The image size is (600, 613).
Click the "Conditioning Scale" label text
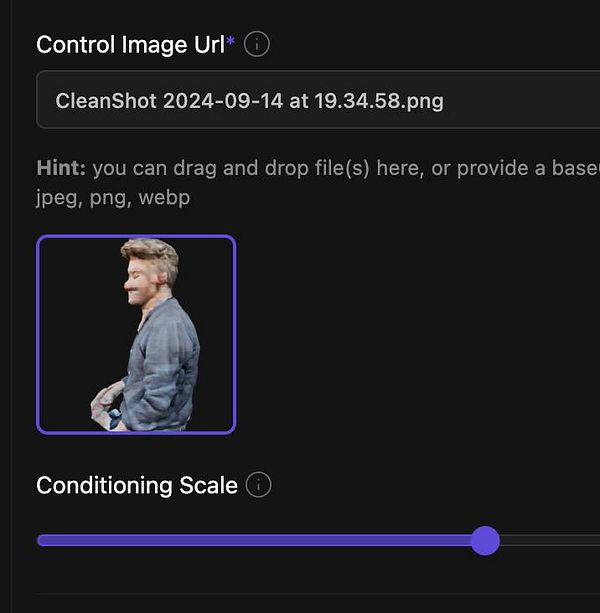coord(136,486)
